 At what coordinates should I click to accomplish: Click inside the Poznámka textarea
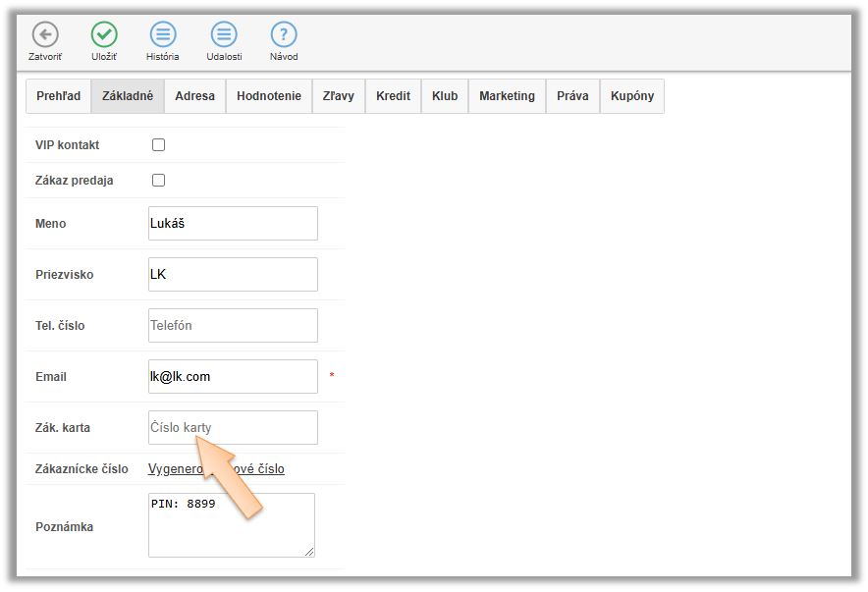pos(231,530)
